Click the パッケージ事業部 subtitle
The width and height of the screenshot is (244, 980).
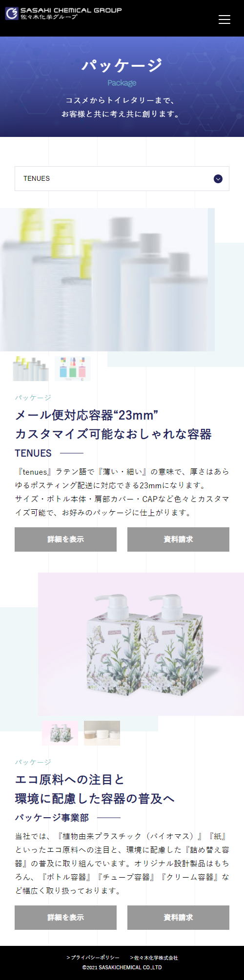click(52, 817)
